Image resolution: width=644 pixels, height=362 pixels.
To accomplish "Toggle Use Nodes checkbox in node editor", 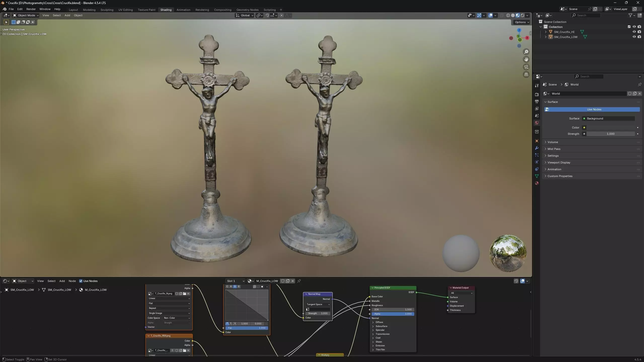I will (x=81, y=281).
